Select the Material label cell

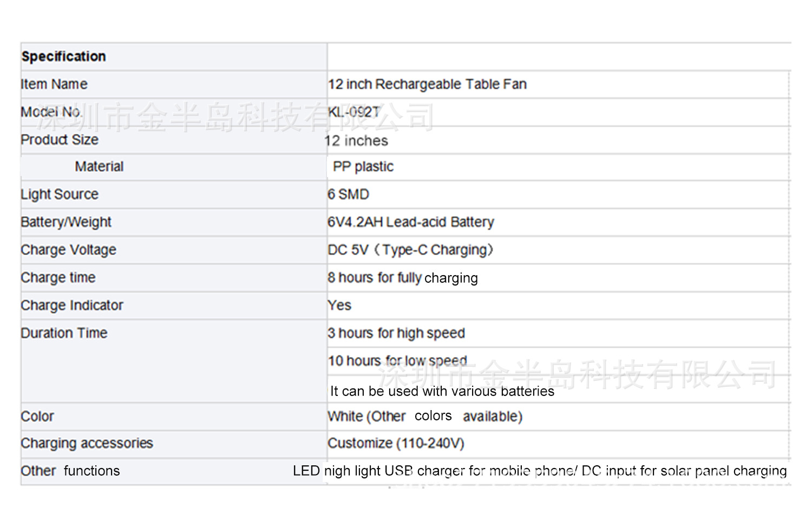pyautogui.click(x=99, y=167)
